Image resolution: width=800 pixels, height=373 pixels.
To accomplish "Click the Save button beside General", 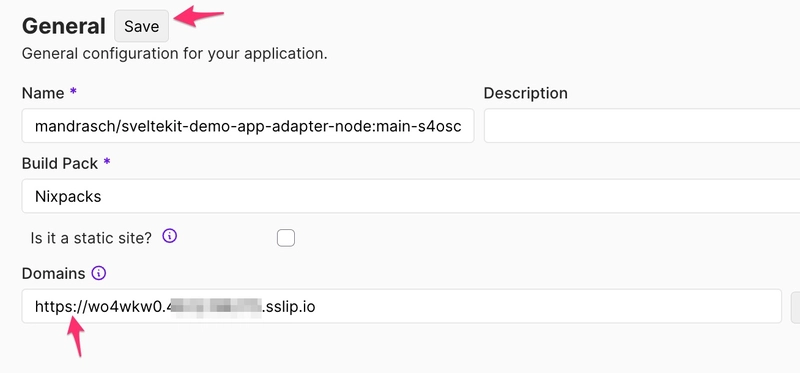I will (141, 26).
